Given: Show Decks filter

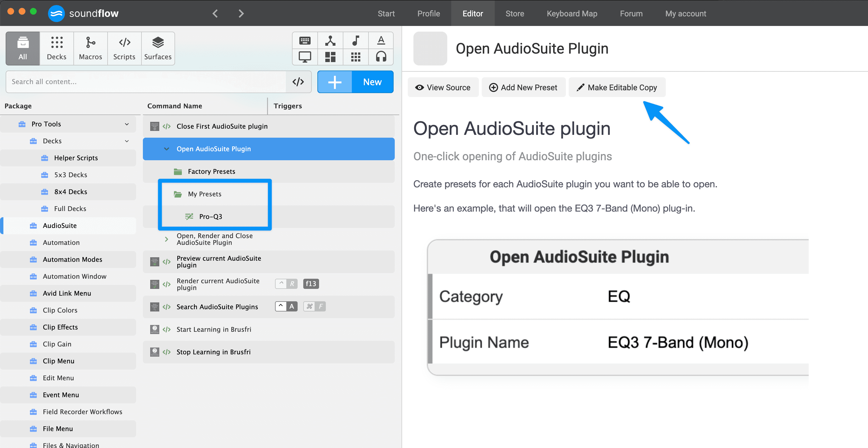Looking at the screenshot, I should tap(56, 48).
